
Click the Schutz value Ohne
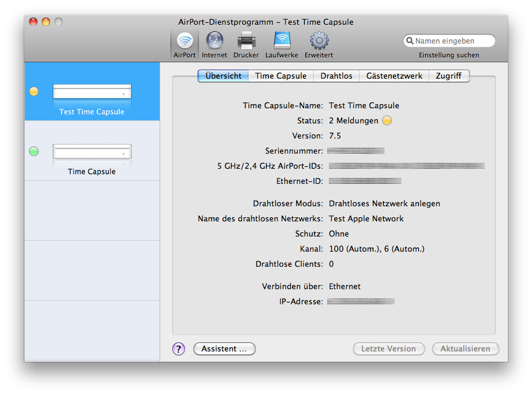tap(339, 233)
